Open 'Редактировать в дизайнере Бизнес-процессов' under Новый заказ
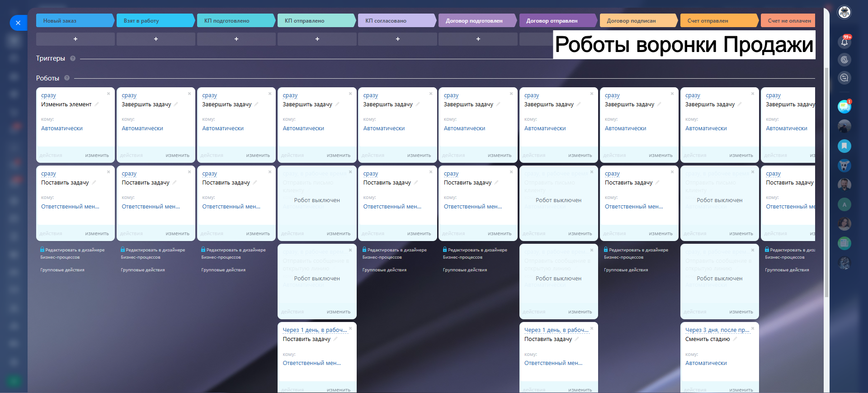The height and width of the screenshot is (393, 868). [x=72, y=253]
